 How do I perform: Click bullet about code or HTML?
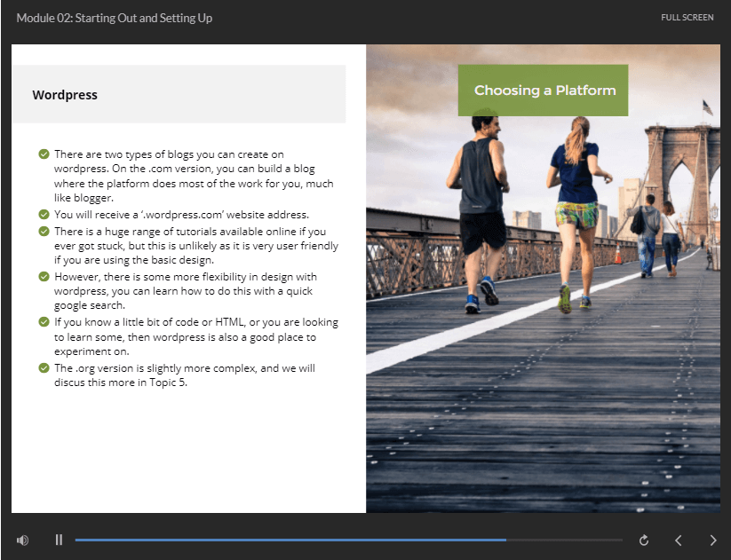click(195, 336)
